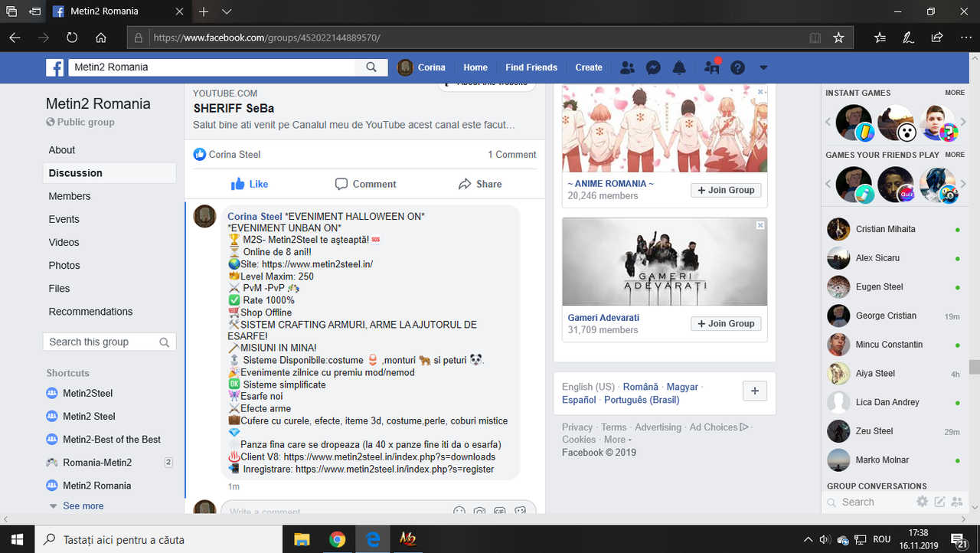Viewport: 980px width, 553px height.
Task: Click the metin2steel.in site link in comment
Action: 318,264
